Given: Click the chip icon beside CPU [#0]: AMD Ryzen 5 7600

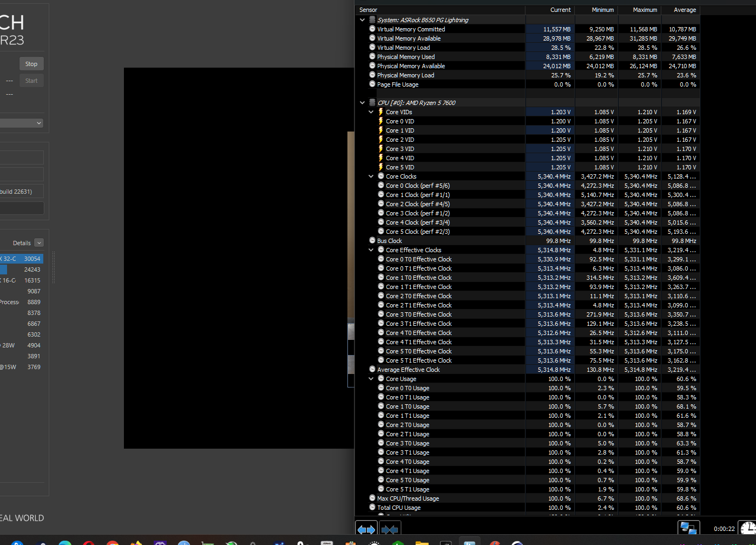Looking at the screenshot, I should point(372,102).
